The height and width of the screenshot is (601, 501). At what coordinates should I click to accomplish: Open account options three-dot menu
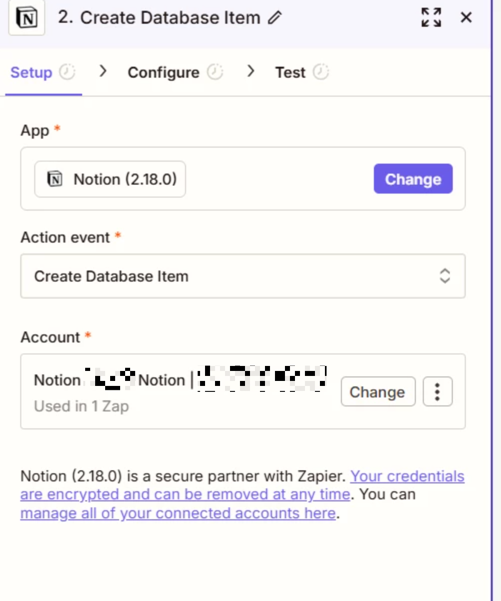(437, 392)
